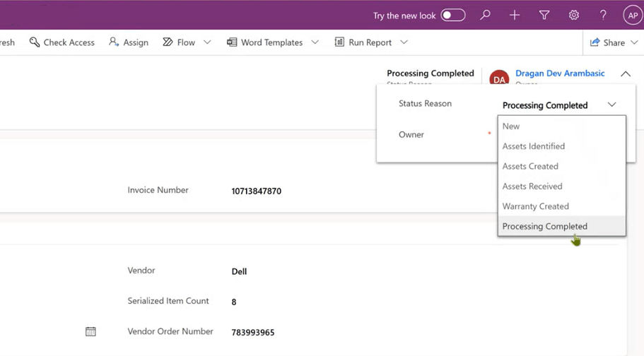Expand the Word Templates dropdown chevron
The width and height of the screenshot is (644, 356).
[x=315, y=42]
